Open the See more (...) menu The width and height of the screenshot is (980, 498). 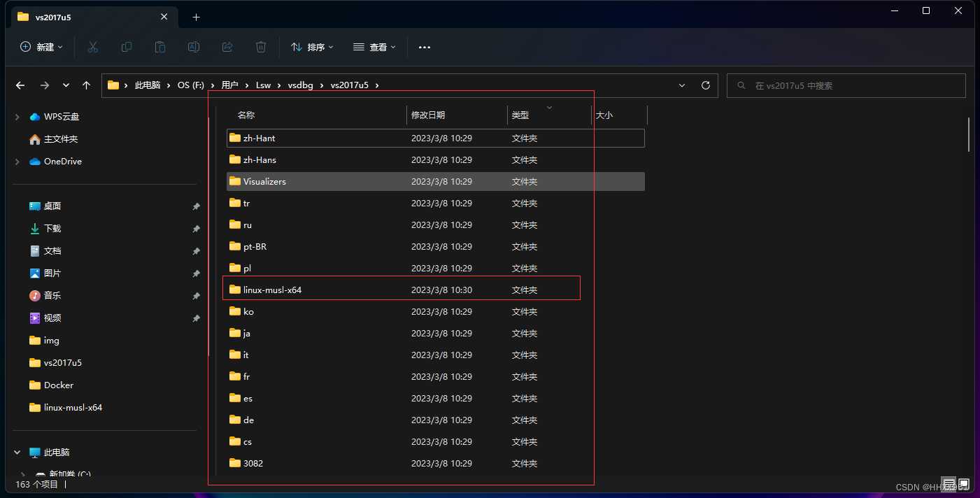click(x=424, y=47)
